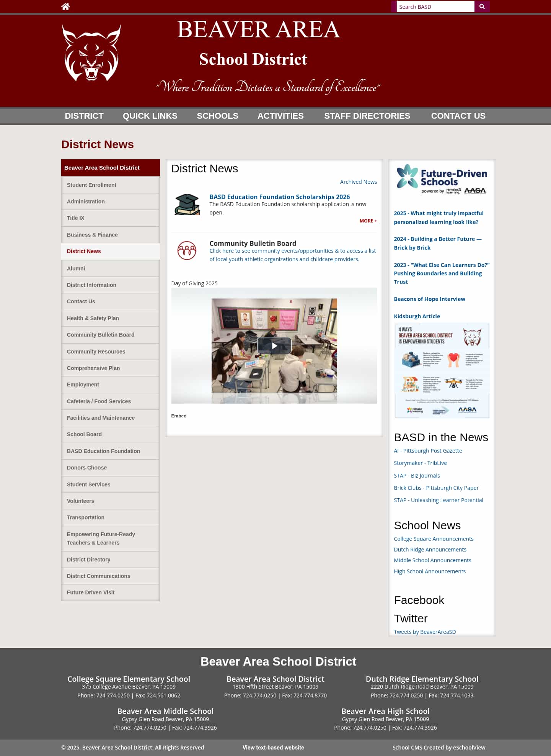Image resolution: width=551 pixels, height=756 pixels.
Task: Click the Beaver Area School District sidebar header
Action: coord(111,168)
